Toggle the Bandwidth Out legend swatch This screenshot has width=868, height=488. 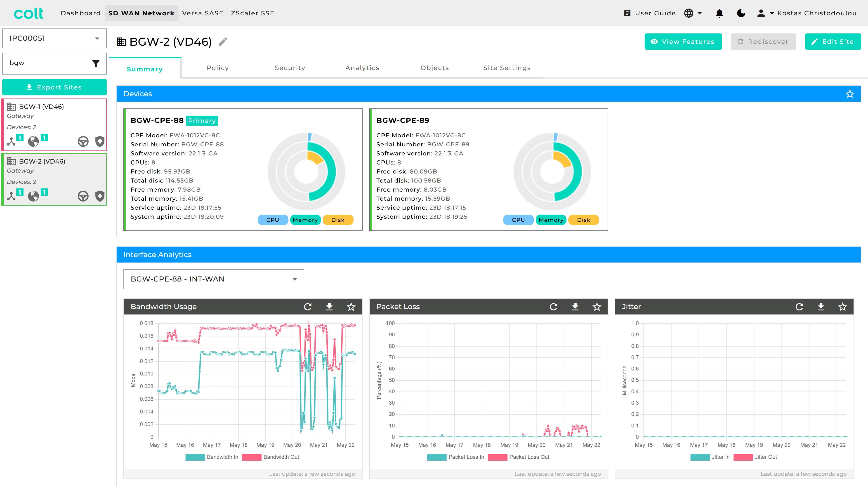(x=251, y=457)
